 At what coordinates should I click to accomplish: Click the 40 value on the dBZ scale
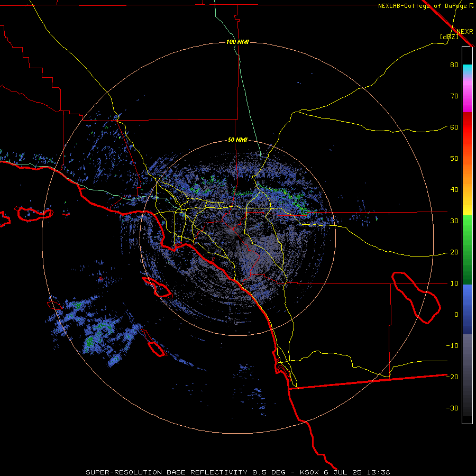point(454,190)
